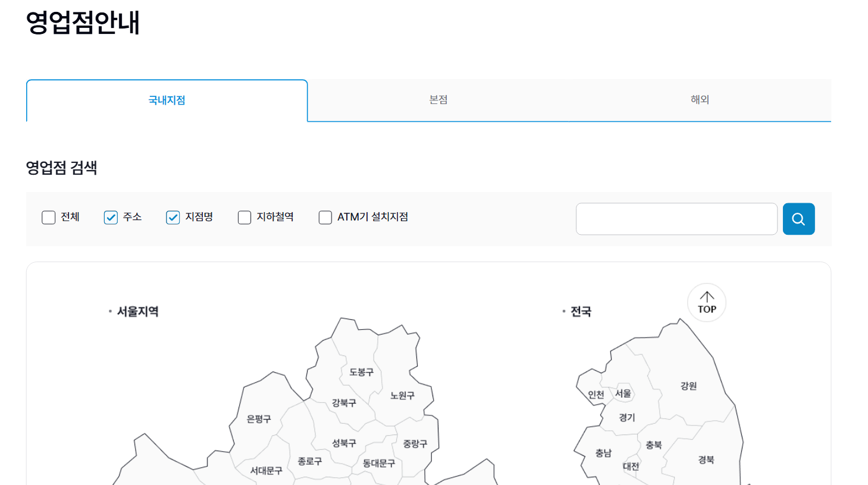Select 노원구 on the Seoul map
Screen dimensions: 868x485
point(402,395)
